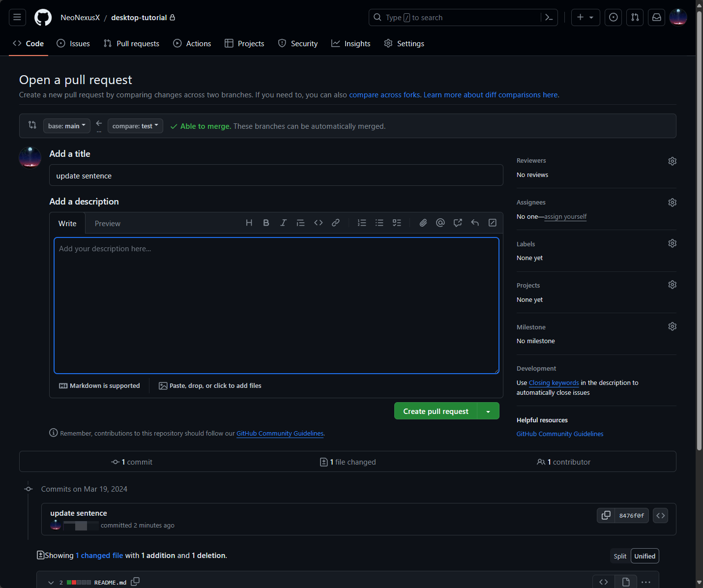Screen dimensions: 703x588
Task: Open the Projects tab
Action: click(x=244, y=43)
